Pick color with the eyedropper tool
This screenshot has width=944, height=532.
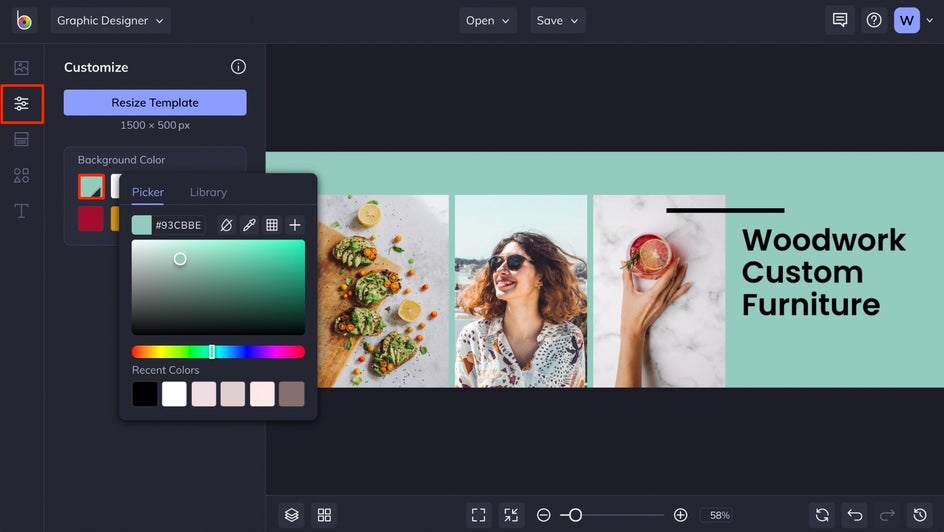click(x=249, y=225)
